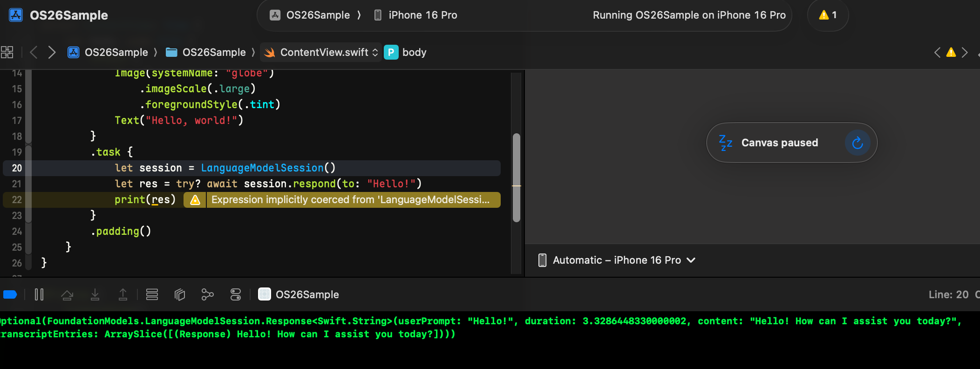Viewport: 980px width, 369px height.
Task: Click the Step Into debug icon
Action: [95, 294]
